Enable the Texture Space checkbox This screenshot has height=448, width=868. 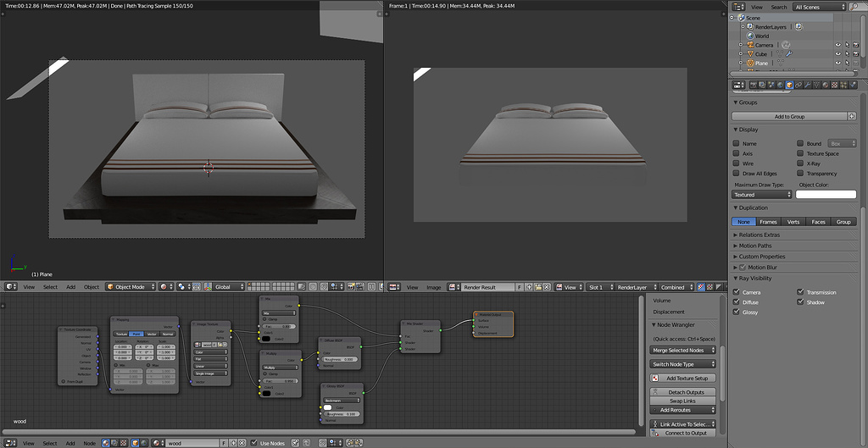800,153
